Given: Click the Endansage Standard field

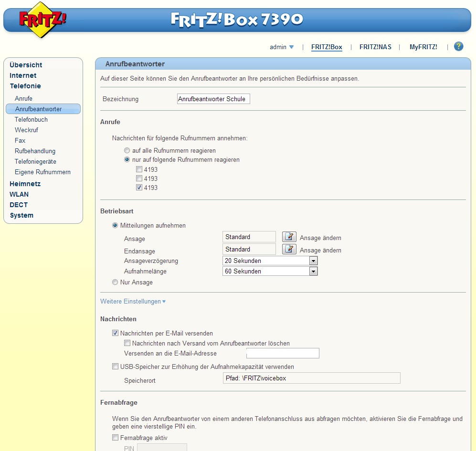Looking at the screenshot, I should point(249,249).
